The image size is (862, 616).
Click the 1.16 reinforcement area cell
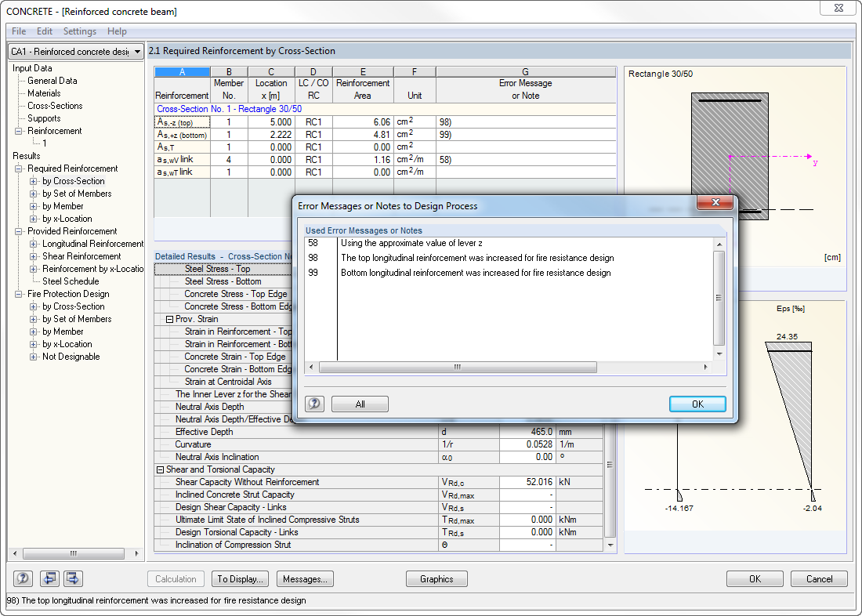363,160
